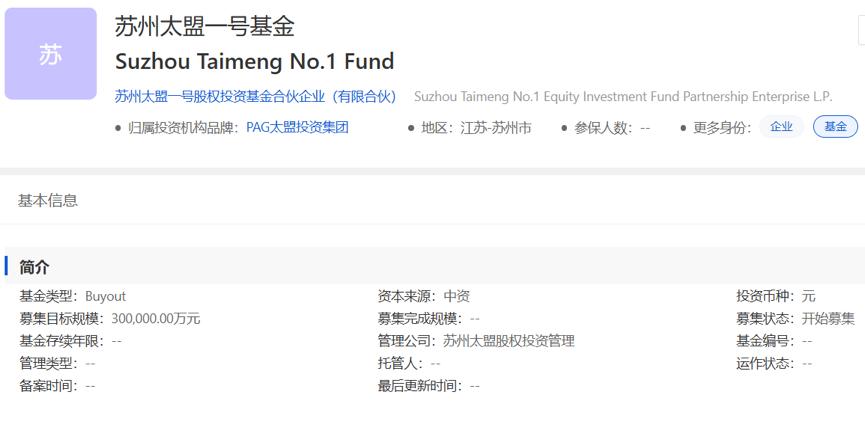The image size is (865, 422).
Task: Click the 募集状态 开始募集 value
Action: click(x=827, y=318)
